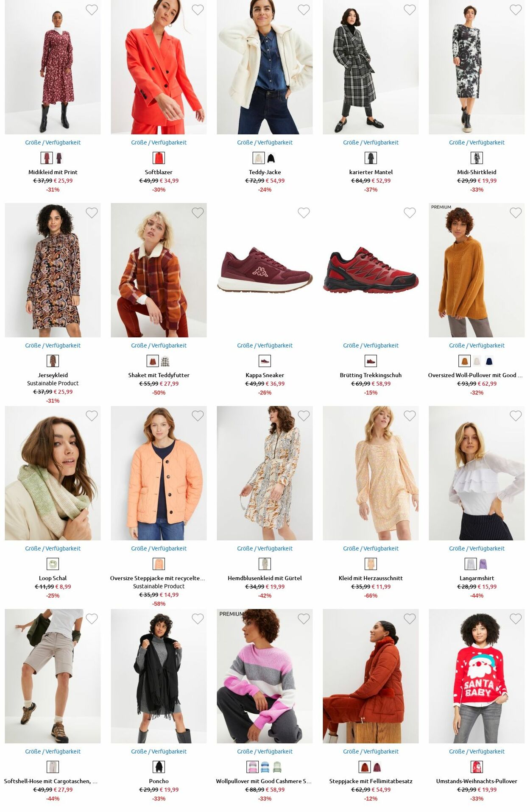
Task: Open the Oversize Steppjacke product image
Action: point(159,473)
